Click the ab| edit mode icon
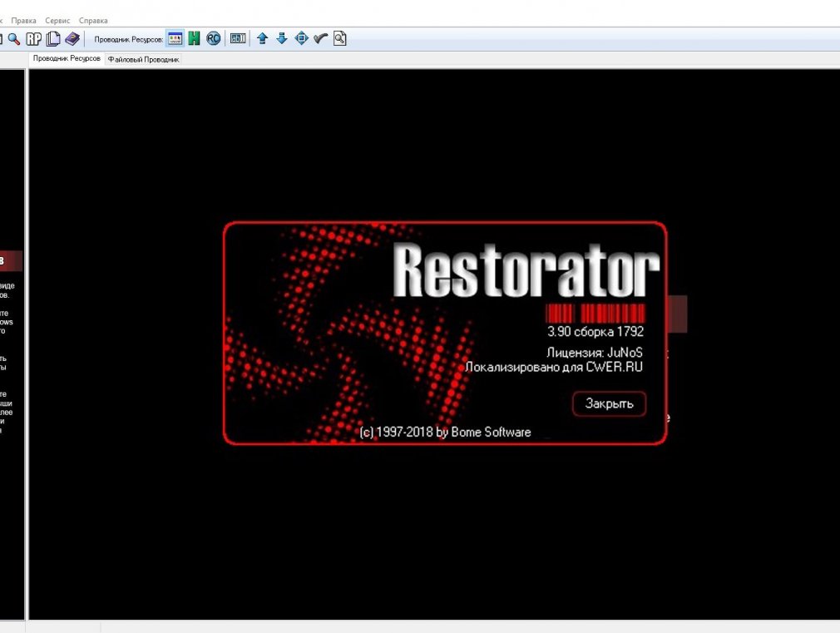The image size is (840, 633). [x=237, y=38]
